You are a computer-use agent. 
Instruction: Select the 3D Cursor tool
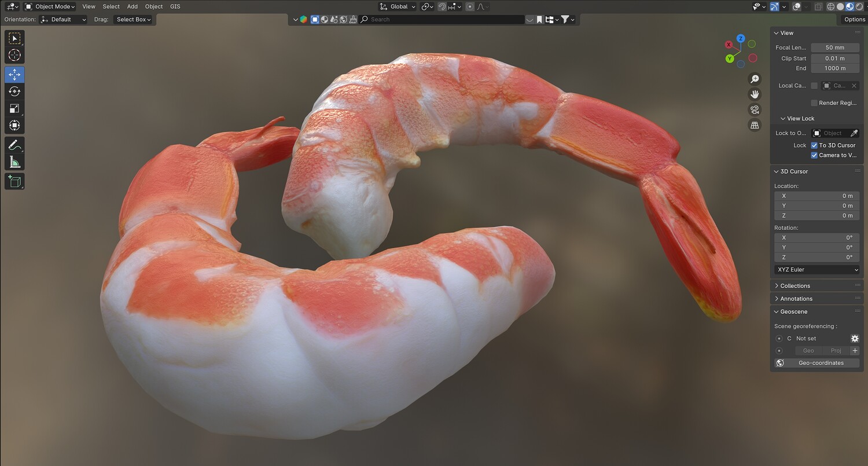point(14,55)
